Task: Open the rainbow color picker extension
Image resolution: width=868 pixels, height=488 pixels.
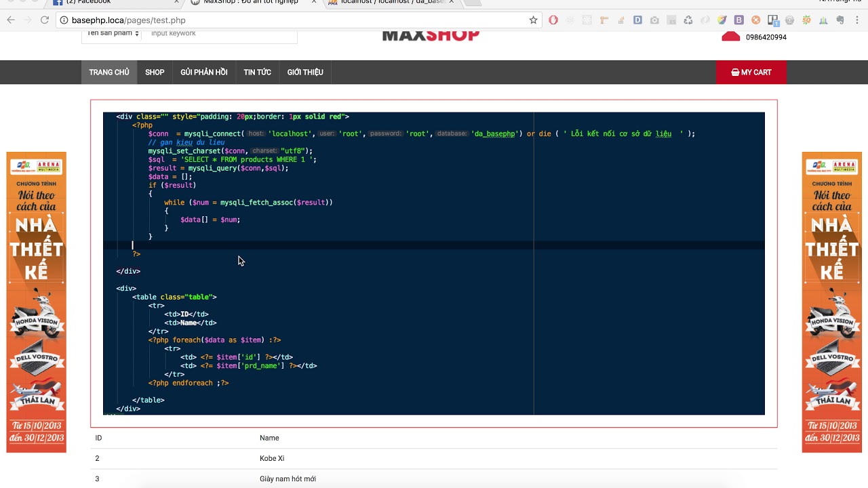Action: pos(722,20)
